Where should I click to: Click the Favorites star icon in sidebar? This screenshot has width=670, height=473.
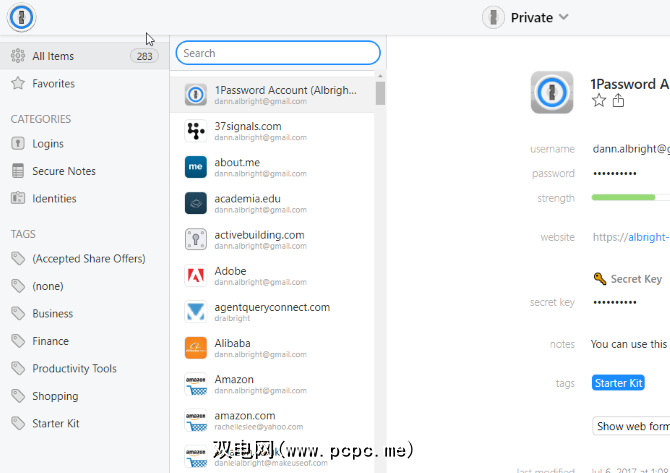(x=18, y=83)
